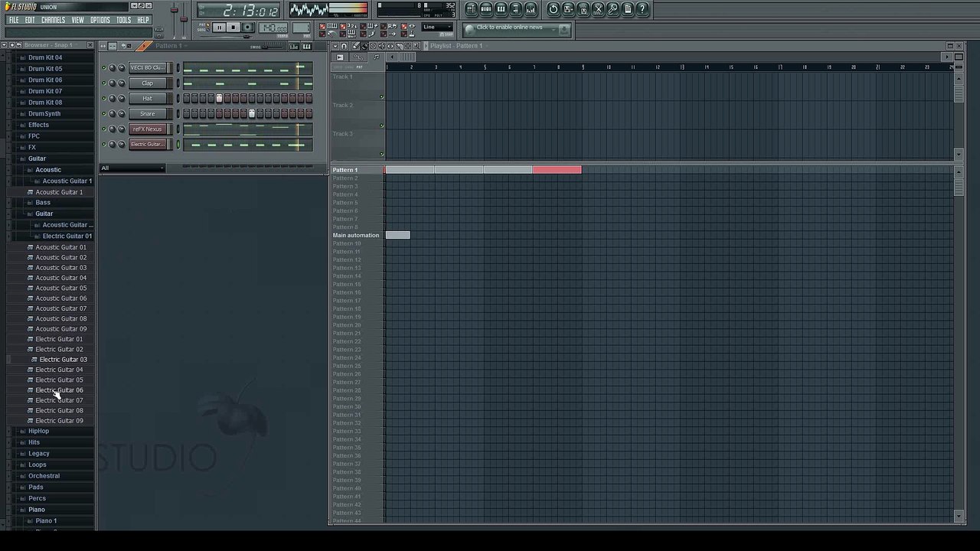Click the master pitch slider

[x=185, y=19]
